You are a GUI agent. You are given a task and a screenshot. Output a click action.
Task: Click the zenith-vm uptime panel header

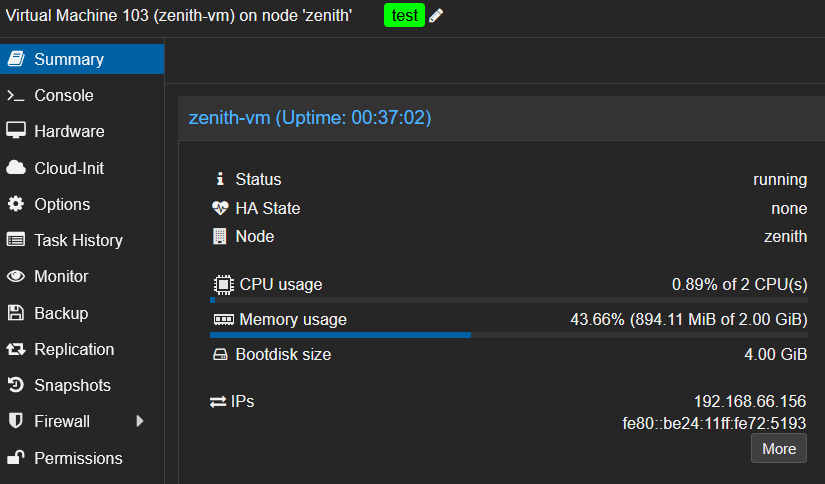click(310, 118)
